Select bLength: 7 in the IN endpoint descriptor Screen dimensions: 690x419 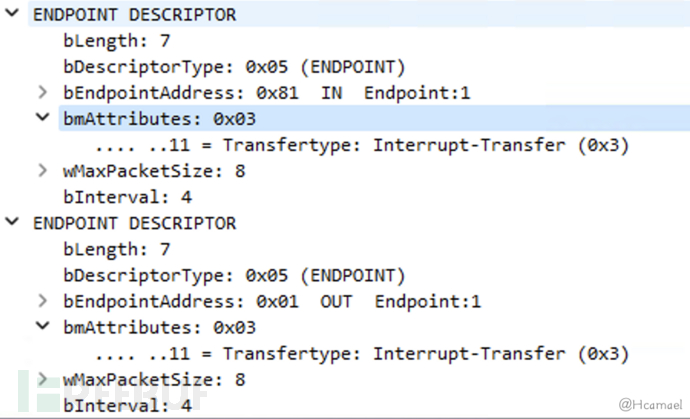[104, 41]
